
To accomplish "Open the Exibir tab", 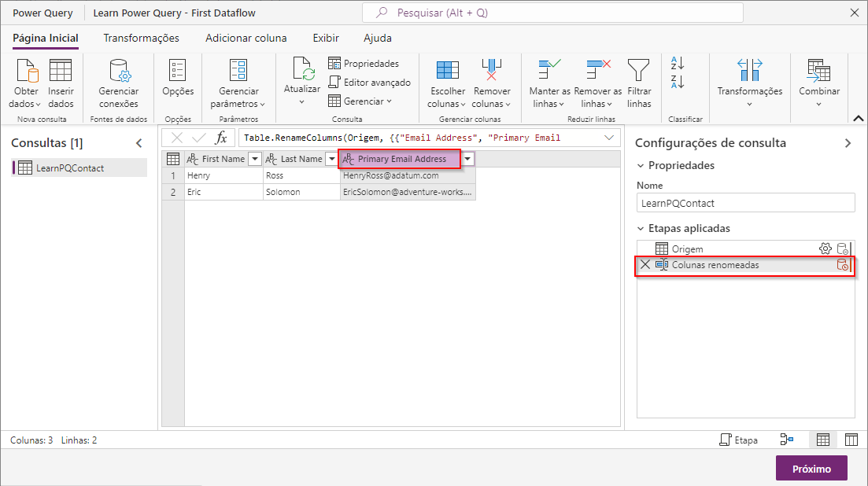I will [x=326, y=39].
